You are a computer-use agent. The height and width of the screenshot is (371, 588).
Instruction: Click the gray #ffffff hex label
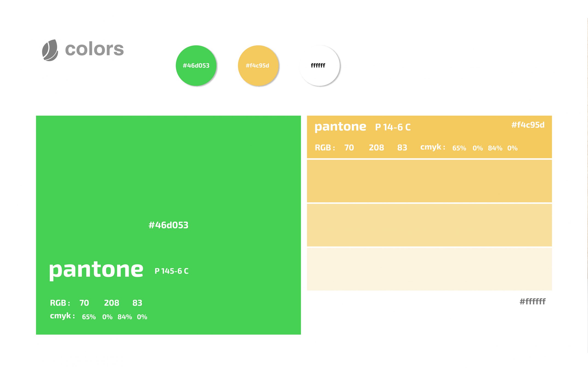point(532,302)
